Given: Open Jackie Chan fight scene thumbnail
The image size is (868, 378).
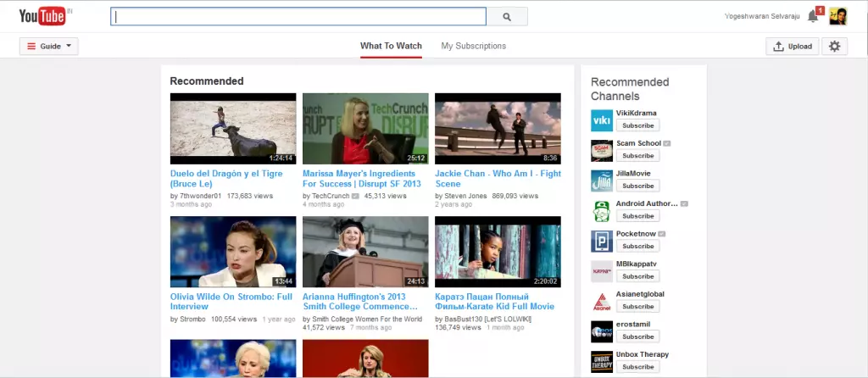Looking at the screenshot, I should 498,128.
